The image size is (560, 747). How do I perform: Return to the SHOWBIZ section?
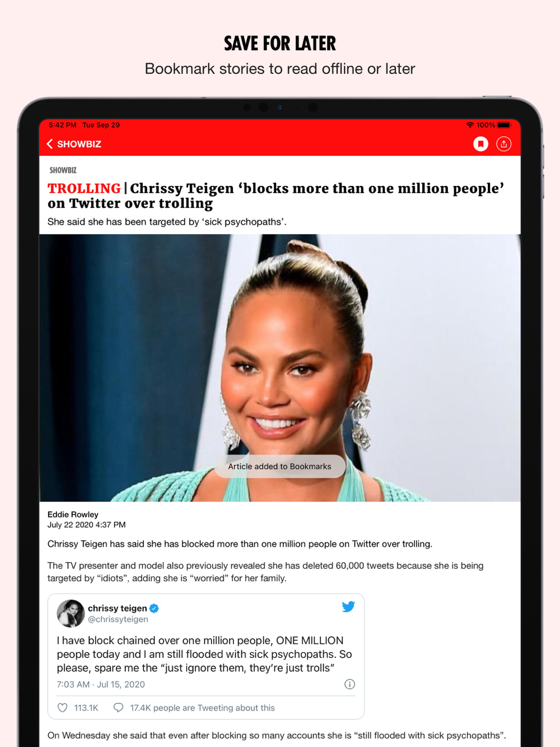(79, 144)
